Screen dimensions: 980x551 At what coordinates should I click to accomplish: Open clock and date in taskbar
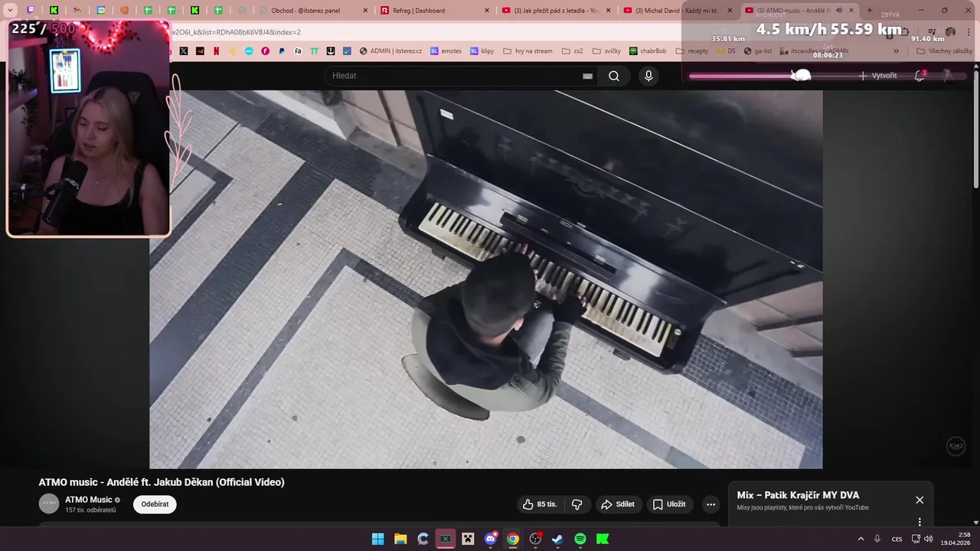[955, 539]
